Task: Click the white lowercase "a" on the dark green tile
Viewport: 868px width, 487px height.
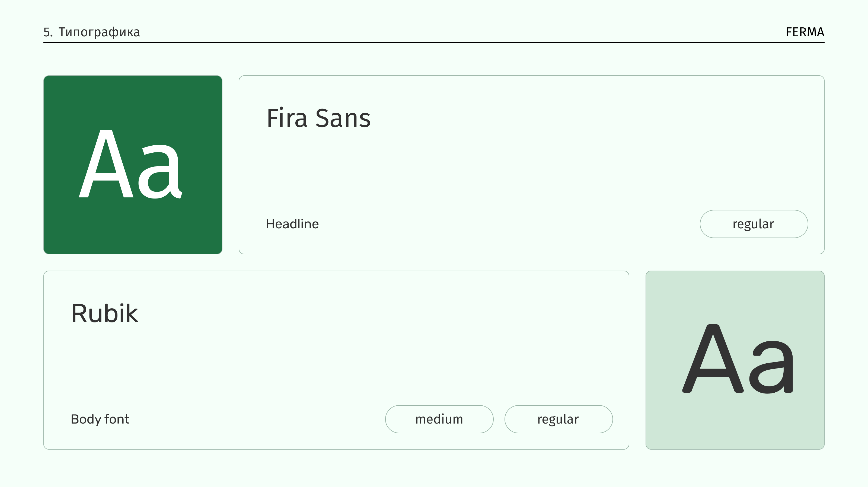Action: click(x=160, y=172)
